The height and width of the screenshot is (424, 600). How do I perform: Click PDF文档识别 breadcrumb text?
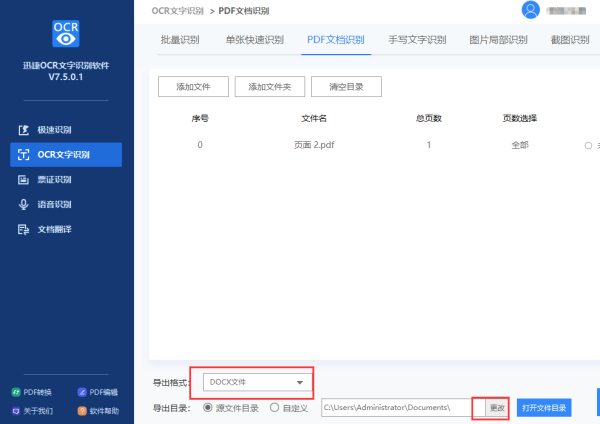(244, 11)
